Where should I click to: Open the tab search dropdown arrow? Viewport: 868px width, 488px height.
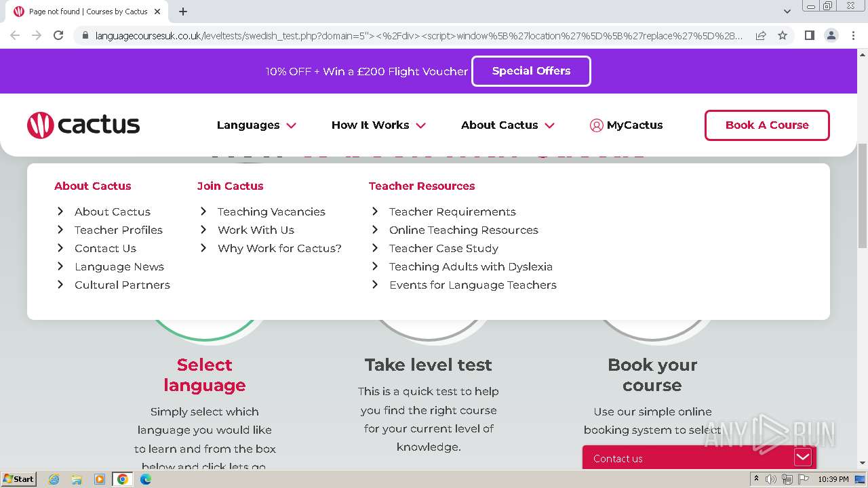coord(787,12)
